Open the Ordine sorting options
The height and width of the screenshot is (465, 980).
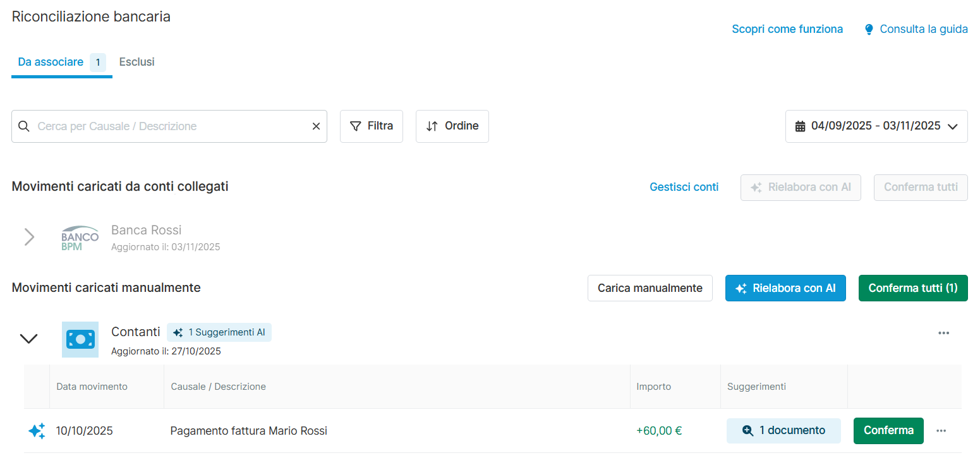pos(452,126)
